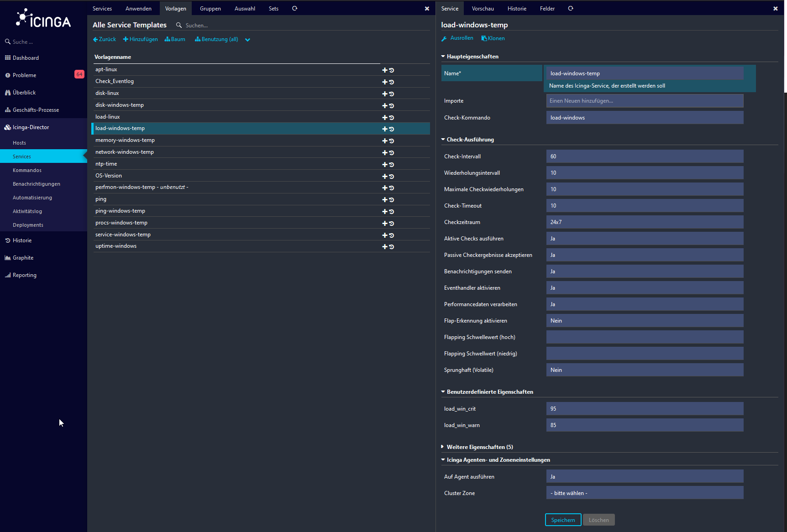This screenshot has height=532, width=787.
Task: Click the Zurück link
Action: click(105, 39)
